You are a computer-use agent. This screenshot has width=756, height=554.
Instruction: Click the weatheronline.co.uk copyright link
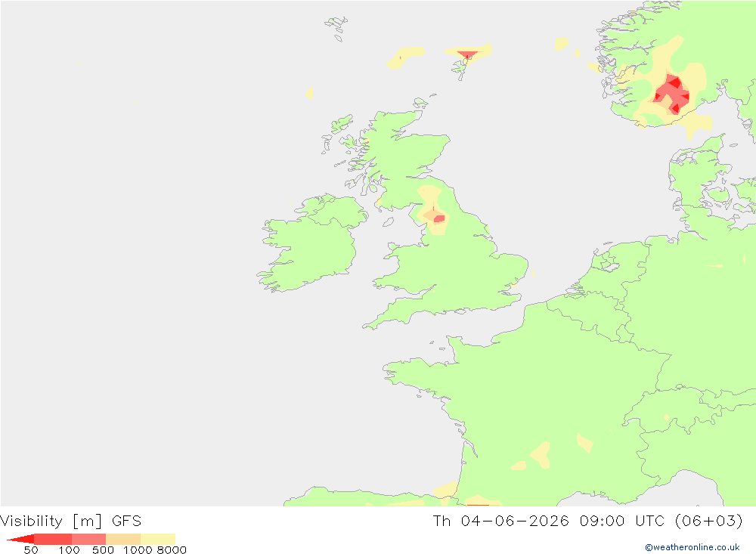(x=692, y=547)
